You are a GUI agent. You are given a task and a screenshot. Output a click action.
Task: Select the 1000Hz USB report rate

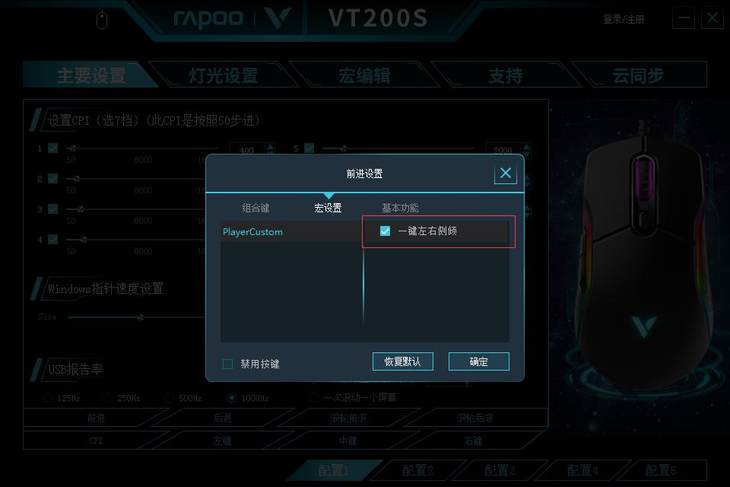pyautogui.click(x=231, y=398)
